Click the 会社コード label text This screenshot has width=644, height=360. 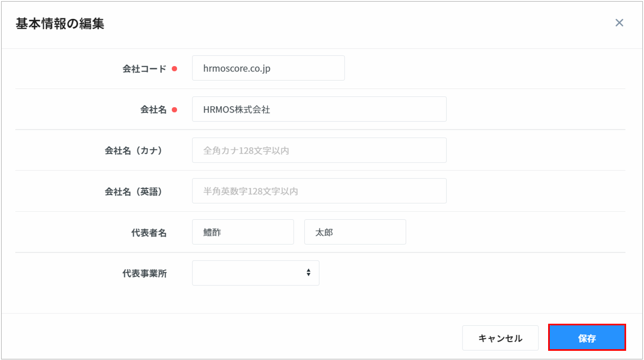(145, 69)
